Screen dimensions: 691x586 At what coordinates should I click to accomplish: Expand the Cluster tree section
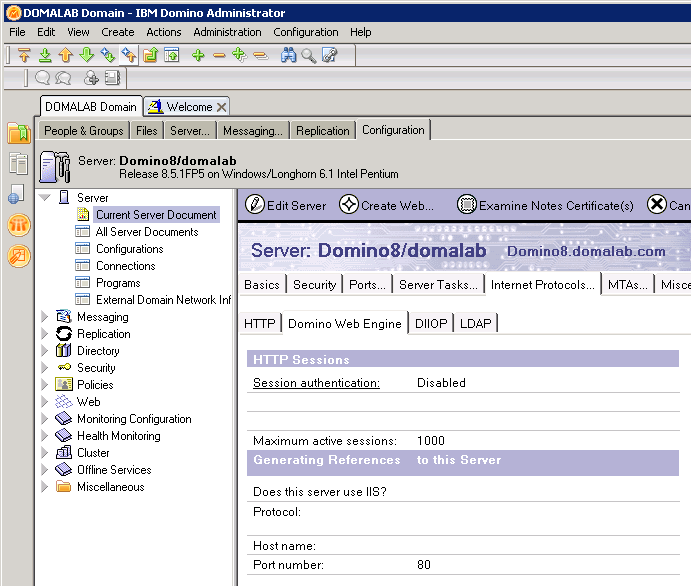(45, 452)
